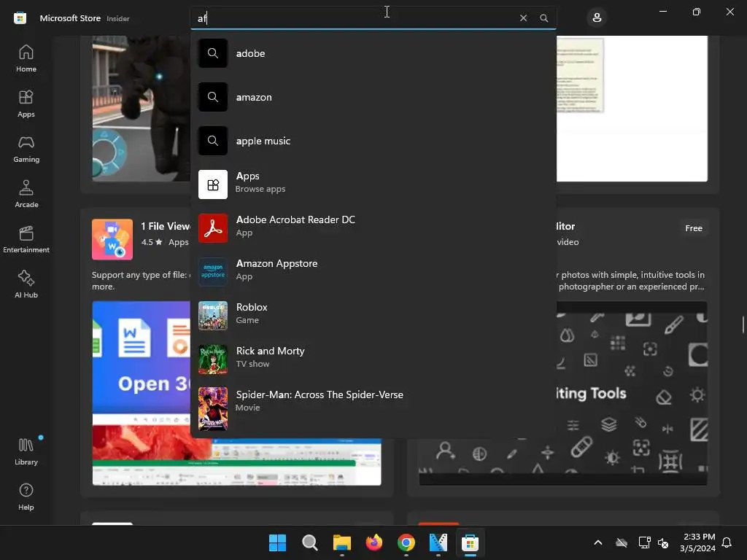Open the document screenshot on the top right card
Viewport: 747px width, 560px height.
tap(632, 109)
